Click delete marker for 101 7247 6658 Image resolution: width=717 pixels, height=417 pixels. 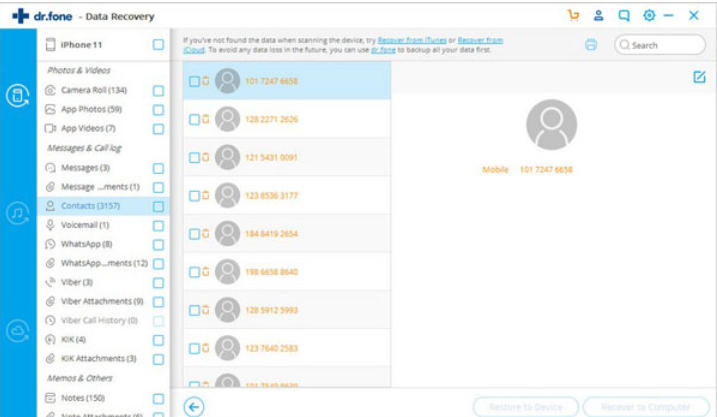(x=206, y=81)
